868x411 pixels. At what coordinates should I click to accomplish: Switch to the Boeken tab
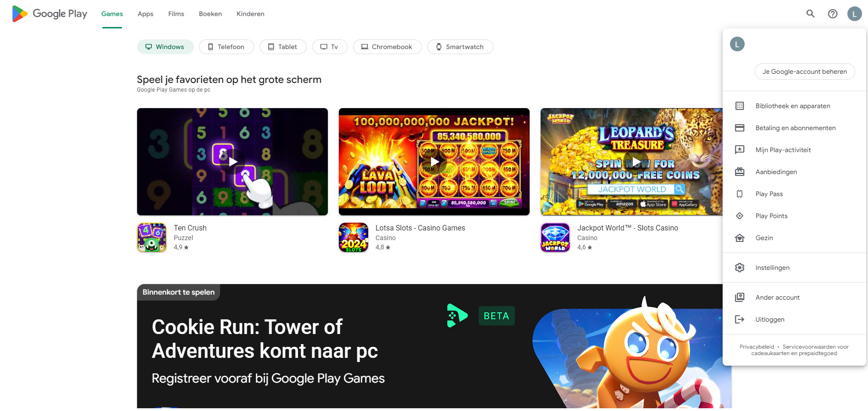click(x=210, y=14)
